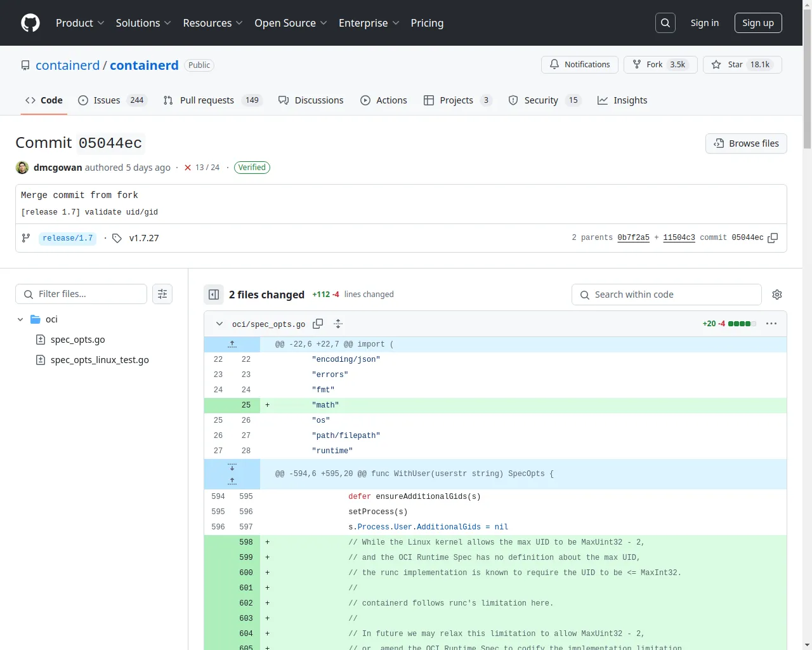Open the Enterprise dropdown menu
Screen dimensions: 812x650
pos(369,23)
